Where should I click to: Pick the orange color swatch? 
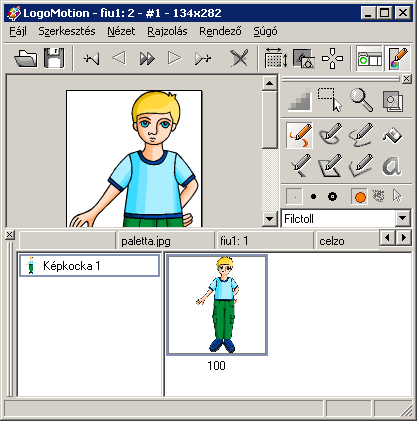(x=360, y=197)
